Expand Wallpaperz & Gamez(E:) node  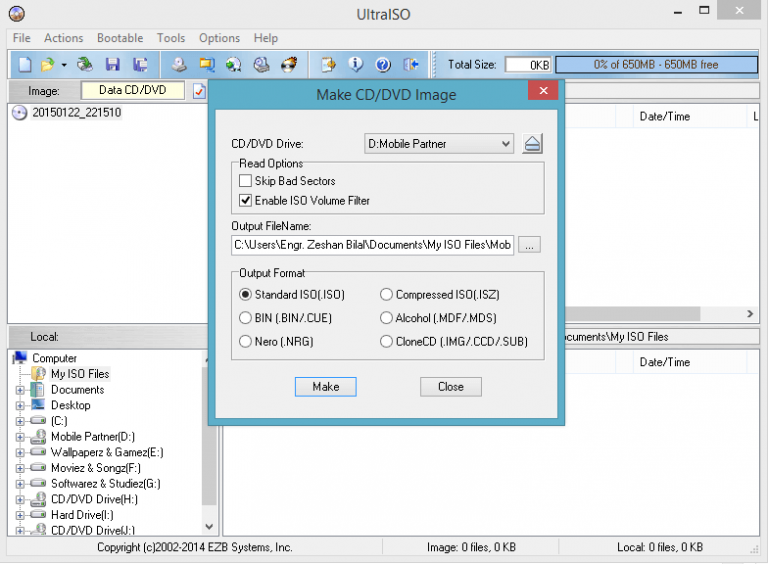20,452
